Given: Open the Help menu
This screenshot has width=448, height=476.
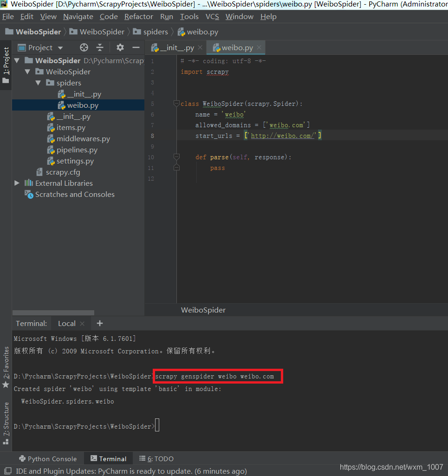Looking at the screenshot, I should pos(268,17).
